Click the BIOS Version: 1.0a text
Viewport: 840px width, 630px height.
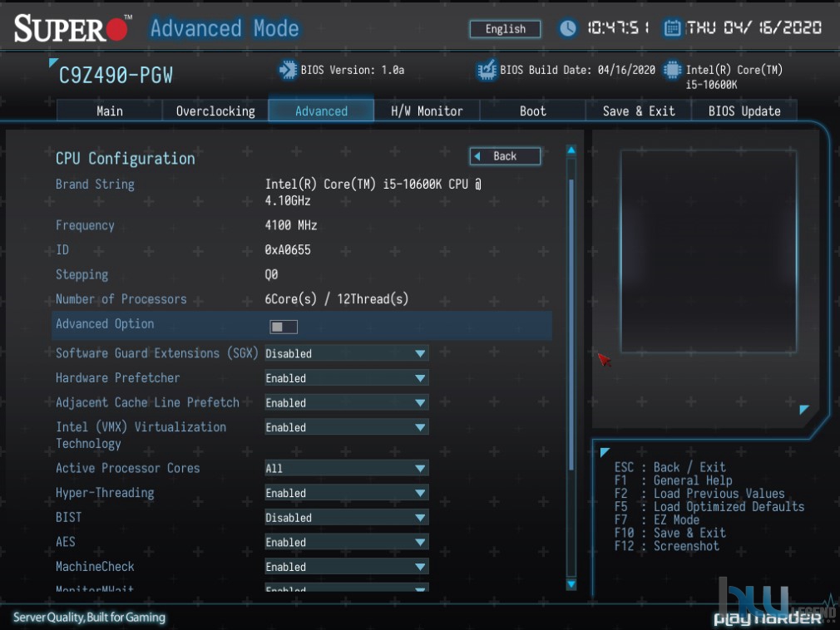click(x=353, y=70)
